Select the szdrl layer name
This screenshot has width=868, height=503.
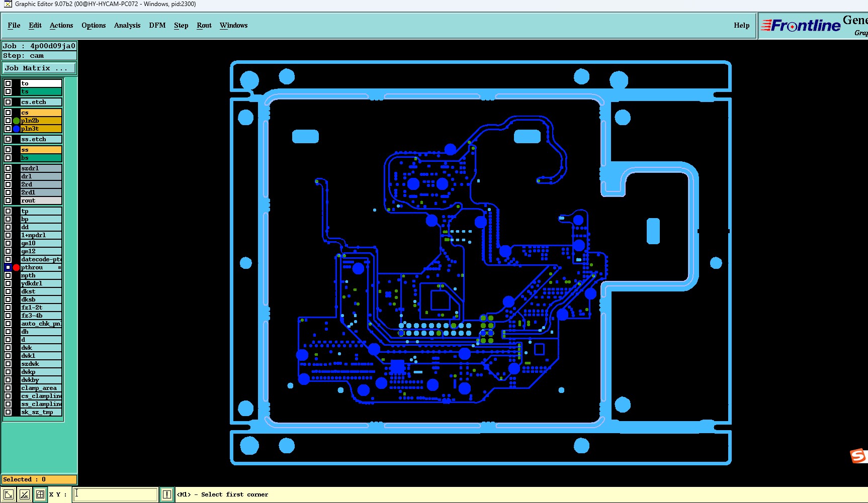click(41, 168)
